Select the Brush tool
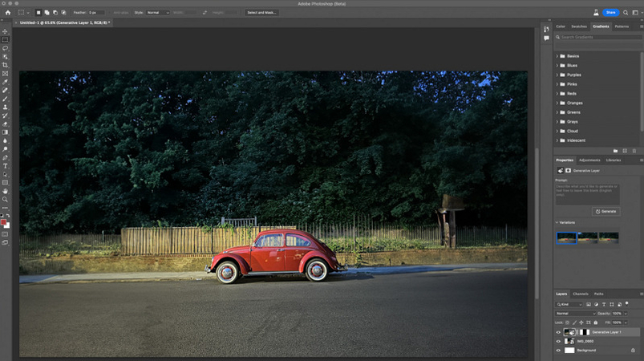 click(5, 99)
